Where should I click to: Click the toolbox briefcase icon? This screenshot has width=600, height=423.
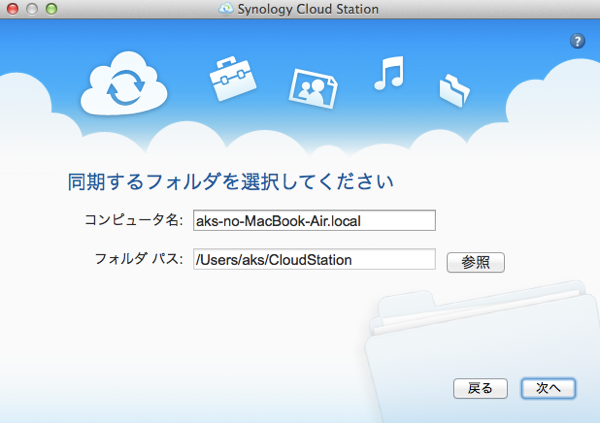pyautogui.click(x=233, y=78)
